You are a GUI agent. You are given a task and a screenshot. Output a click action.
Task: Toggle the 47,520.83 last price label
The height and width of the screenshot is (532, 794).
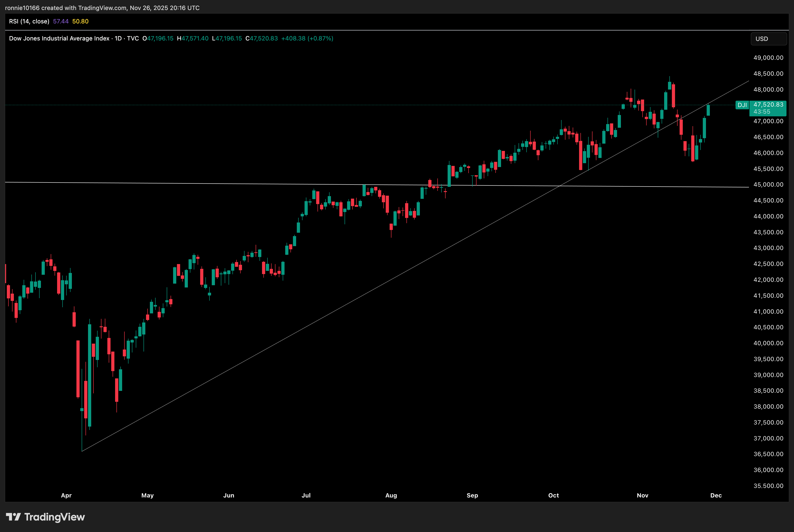(x=768, y=105)
